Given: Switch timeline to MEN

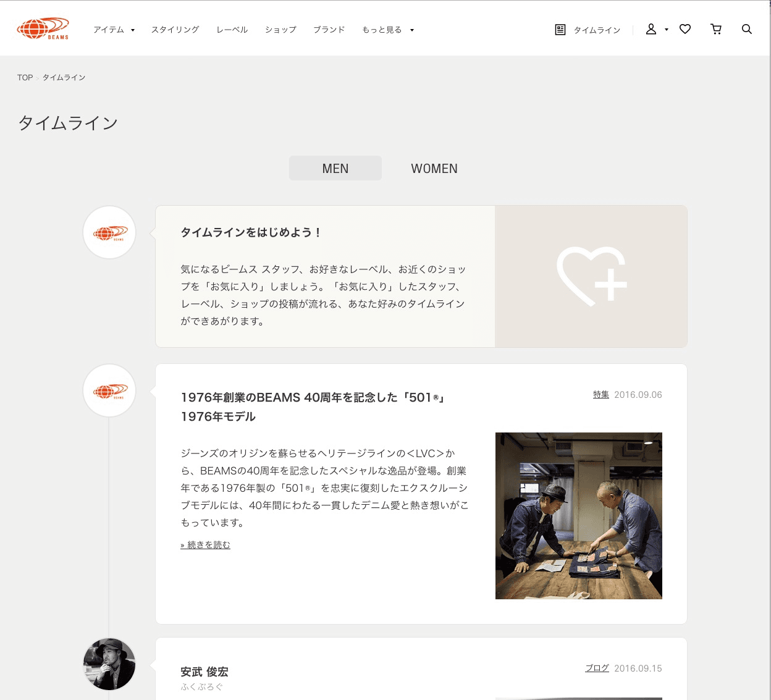Looking at the screenshot, I should 335,169.
